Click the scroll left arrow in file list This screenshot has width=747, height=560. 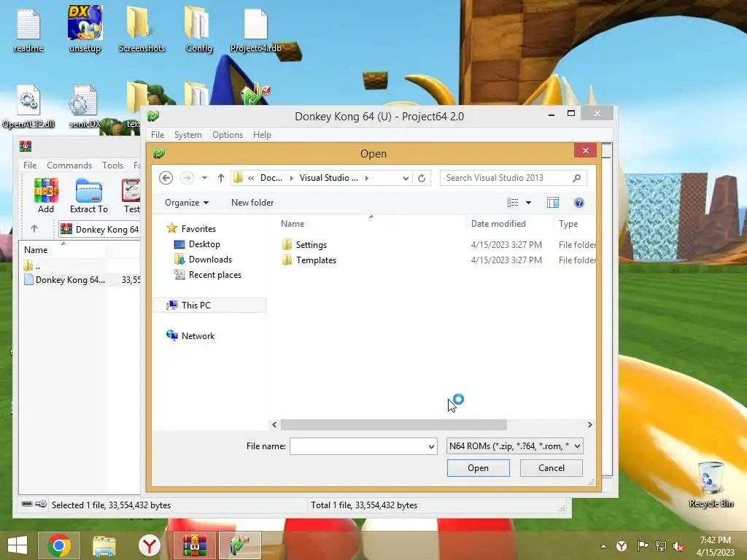click(x=274, y=425)
